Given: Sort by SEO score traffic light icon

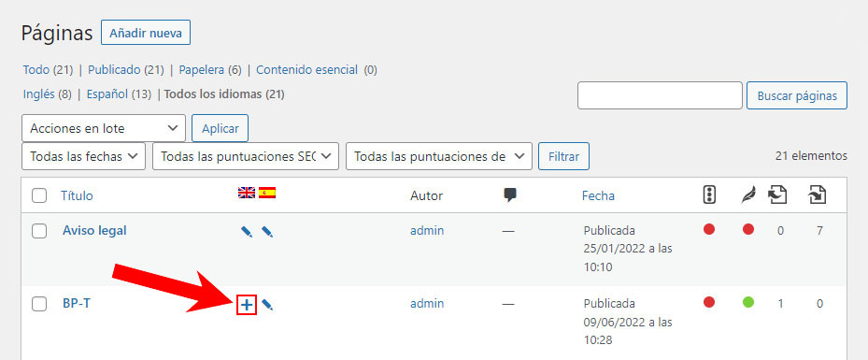Looking at the screenshot, I should tap(709, 194).
